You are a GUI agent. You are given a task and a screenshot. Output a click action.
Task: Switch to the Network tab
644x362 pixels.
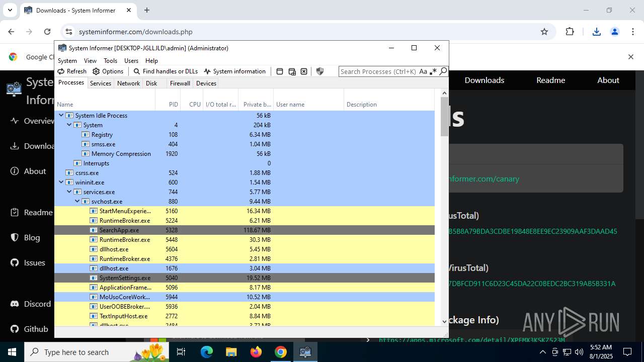pyautogui.click(x=128, y=83)
